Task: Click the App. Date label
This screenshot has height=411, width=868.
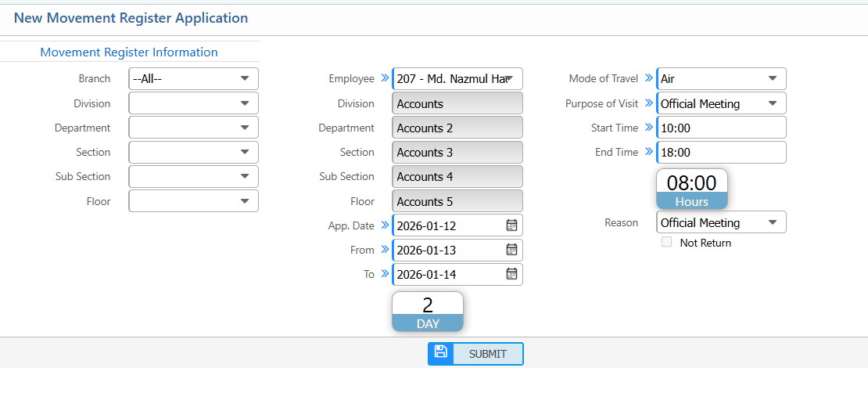Action: coord(351,225)
